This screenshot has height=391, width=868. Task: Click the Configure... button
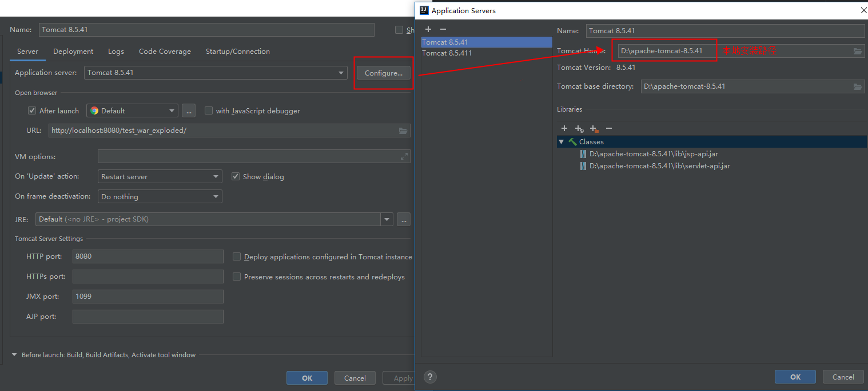384,73
